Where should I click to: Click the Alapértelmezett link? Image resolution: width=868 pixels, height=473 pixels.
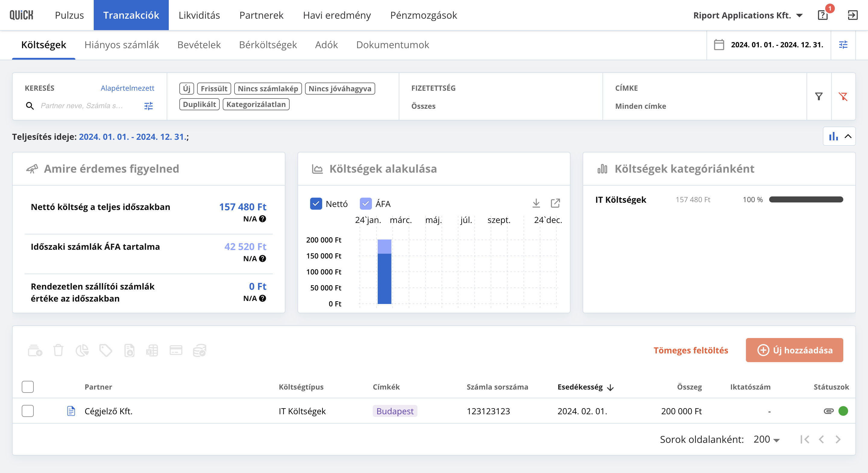[x=127, y=88]
